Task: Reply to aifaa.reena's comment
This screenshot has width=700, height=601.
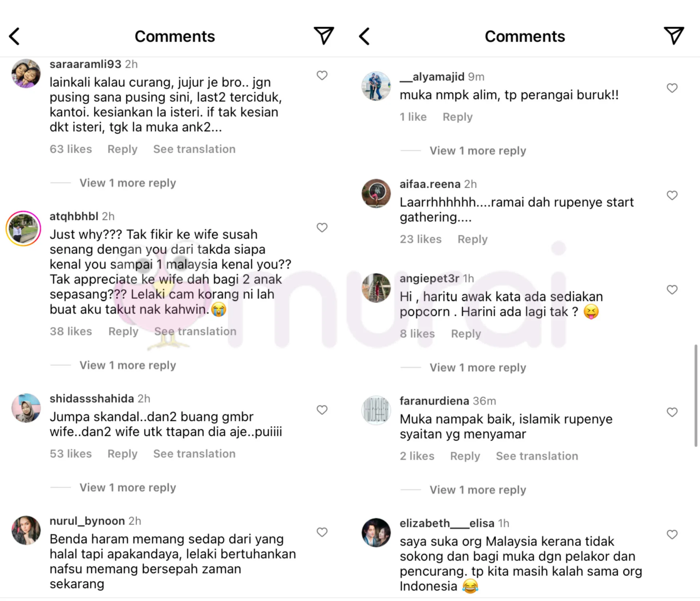Action: point(472,239)
